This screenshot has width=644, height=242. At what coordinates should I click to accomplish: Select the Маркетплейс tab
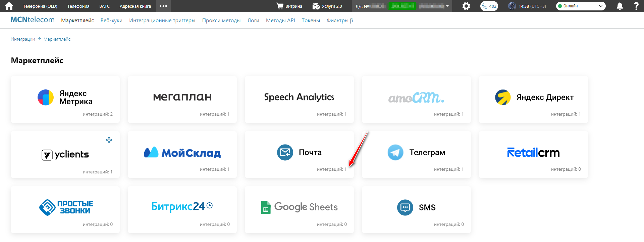[x=77, y=21]
